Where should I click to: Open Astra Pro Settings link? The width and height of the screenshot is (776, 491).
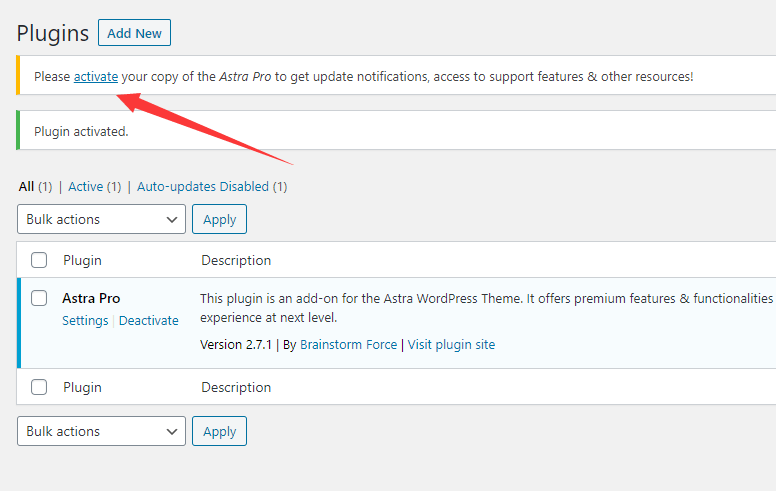click(x=85, y=321)
